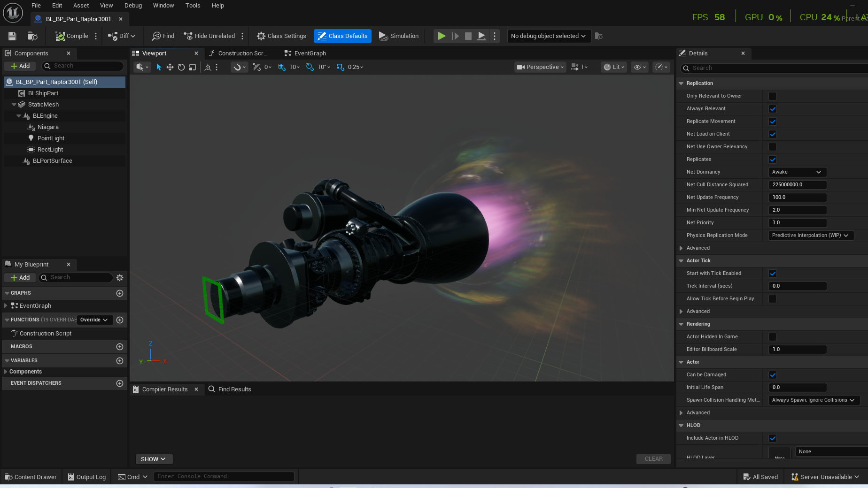Add a new macro with plus icon

tap(120, 347)
